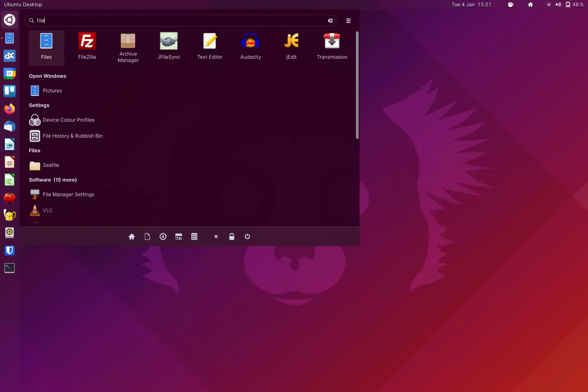Image resolution: width=588 pixels, height=392 pixels.
Task: Open Wi-Fi indicator in top bar
Action: (x=549, y=5)
